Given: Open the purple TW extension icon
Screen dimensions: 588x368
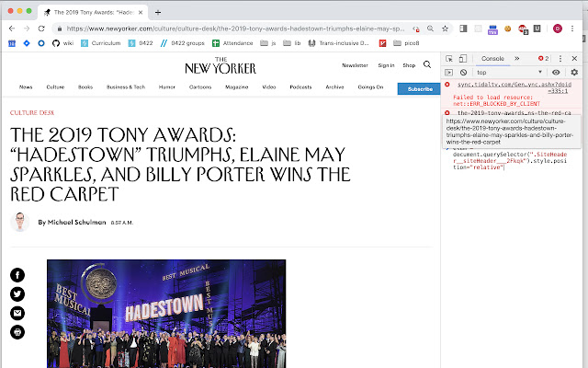Looking at the screenshot, I should click(492, 29).
